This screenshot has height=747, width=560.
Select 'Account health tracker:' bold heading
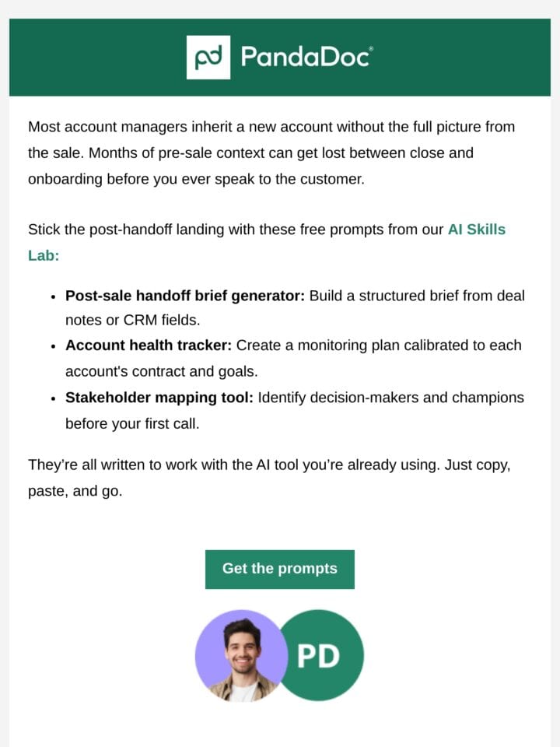(149, 345)
